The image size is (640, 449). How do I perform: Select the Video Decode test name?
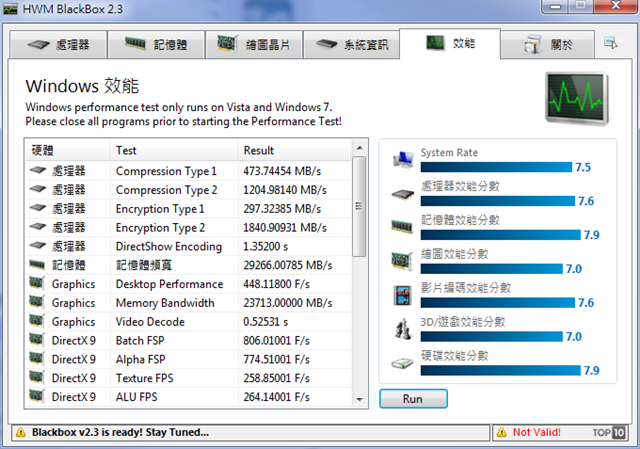(x=150, y=322)
